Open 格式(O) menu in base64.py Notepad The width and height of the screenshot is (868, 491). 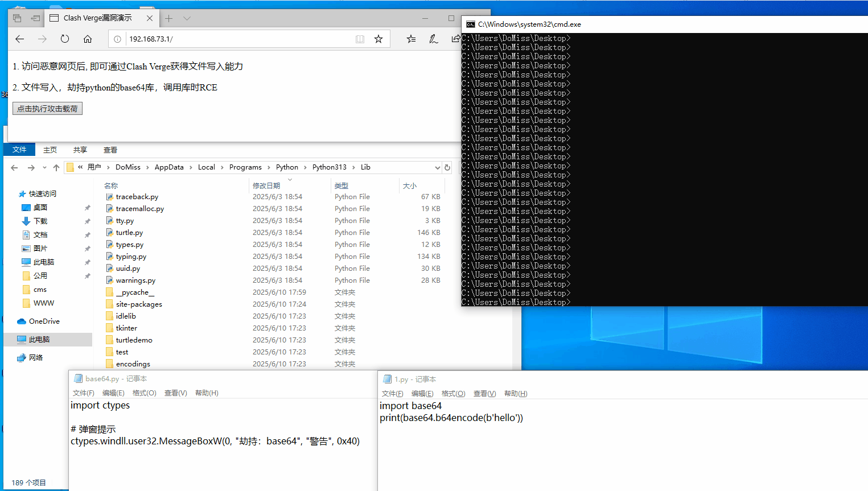144,393
